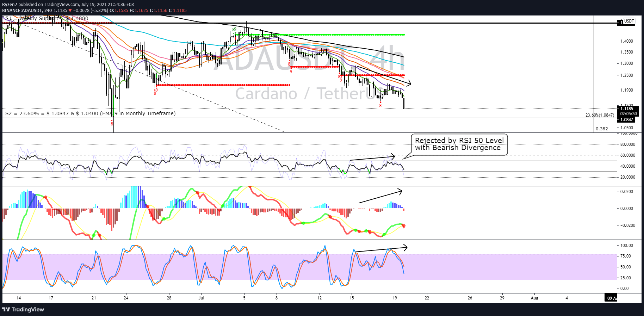
Task: Click the TradingView logo at bottom left
Action: click(23, 309)
